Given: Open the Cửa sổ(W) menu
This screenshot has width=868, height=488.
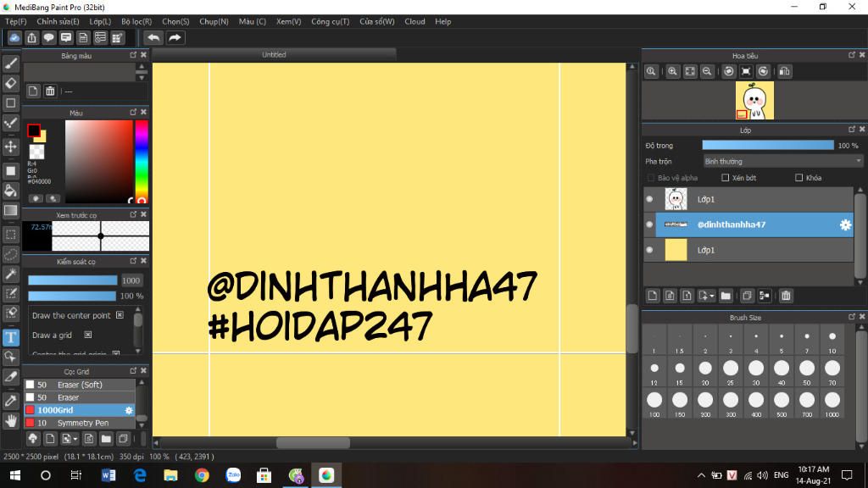Looking at the screenshot, I should pos(377,21).
